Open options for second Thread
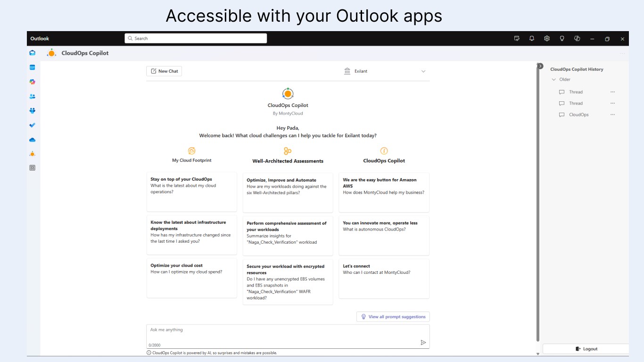Screen dimensions: 644x362 tap(613, 103)
